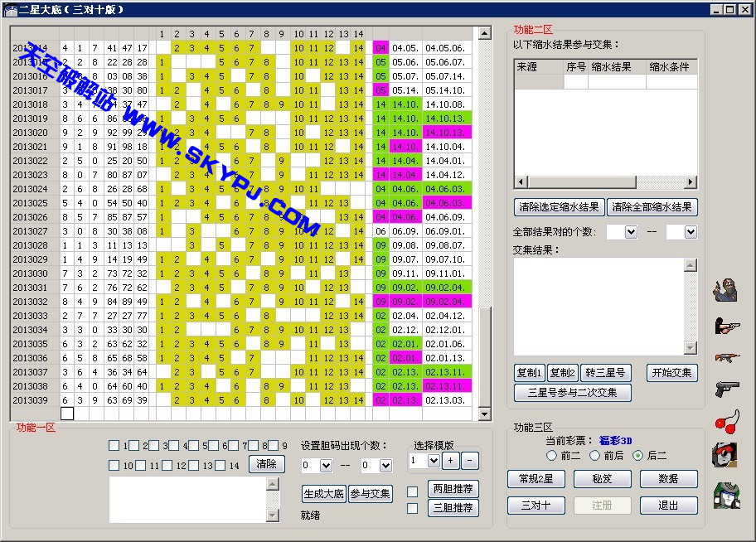Click the data grid's vertical scrollbar down arrow
This screenshot has width=756, height=542.
point(483,414)
